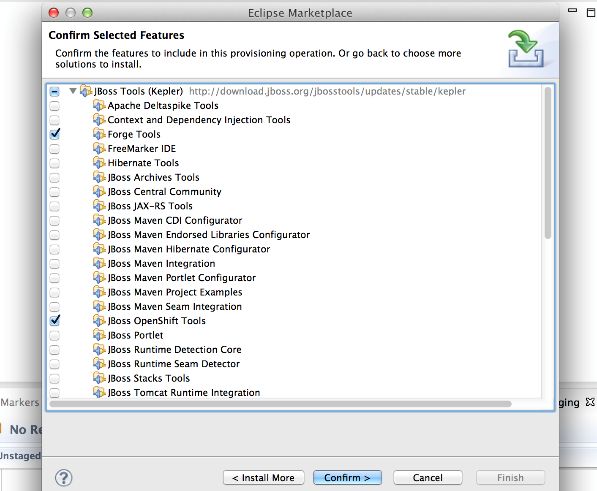Screen dimensions: 597x491
Task: Check the FreeMarker IDE checkbox
Action: pyautogui.click(x=54, y=149)
